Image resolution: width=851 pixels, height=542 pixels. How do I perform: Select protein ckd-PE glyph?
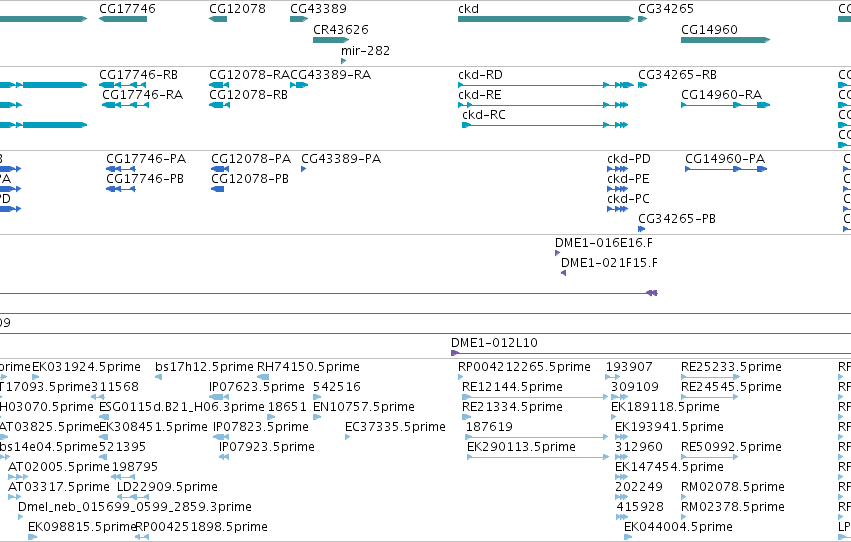tap(618, 189)
